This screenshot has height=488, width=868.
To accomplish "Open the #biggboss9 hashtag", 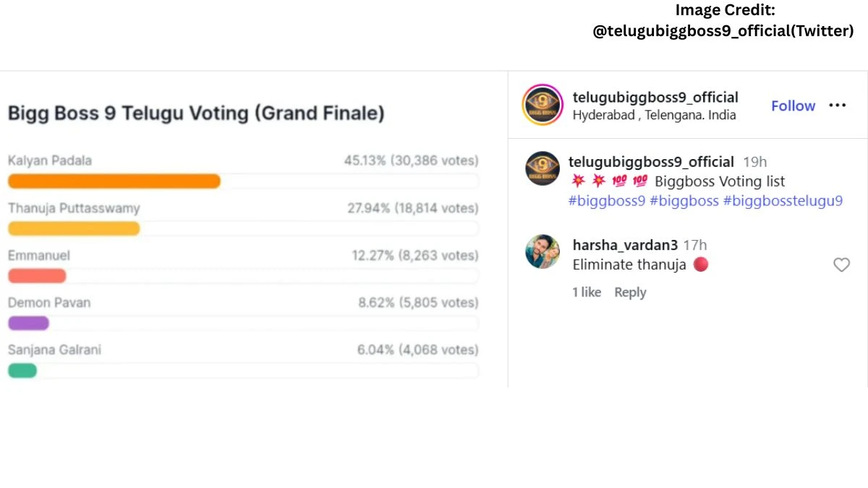I will (606, 200).
